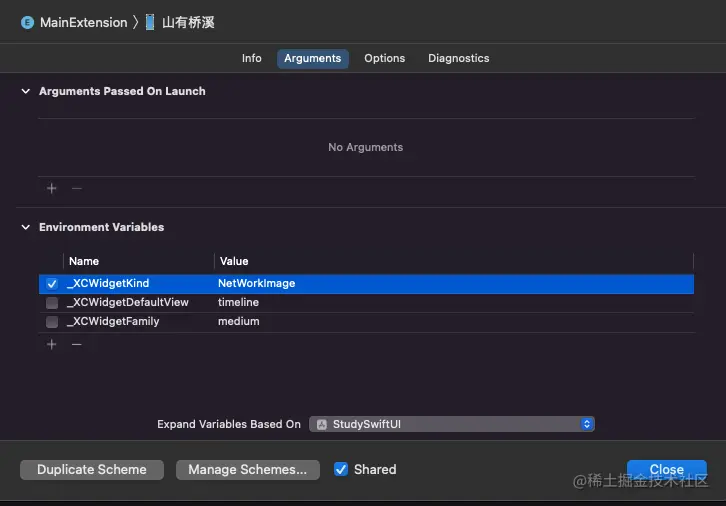726x506 pixels.
Task: Click the Value column header
Action: (x=234, y=261)
